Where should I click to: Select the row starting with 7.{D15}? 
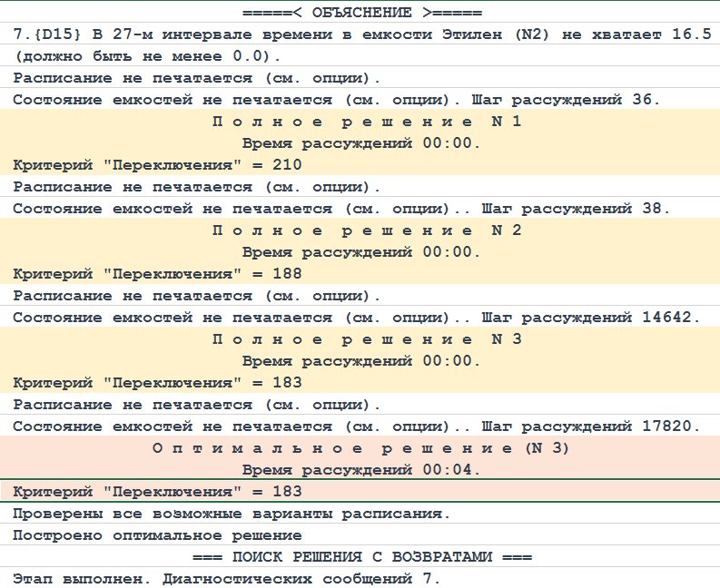[x=361, y=34]
